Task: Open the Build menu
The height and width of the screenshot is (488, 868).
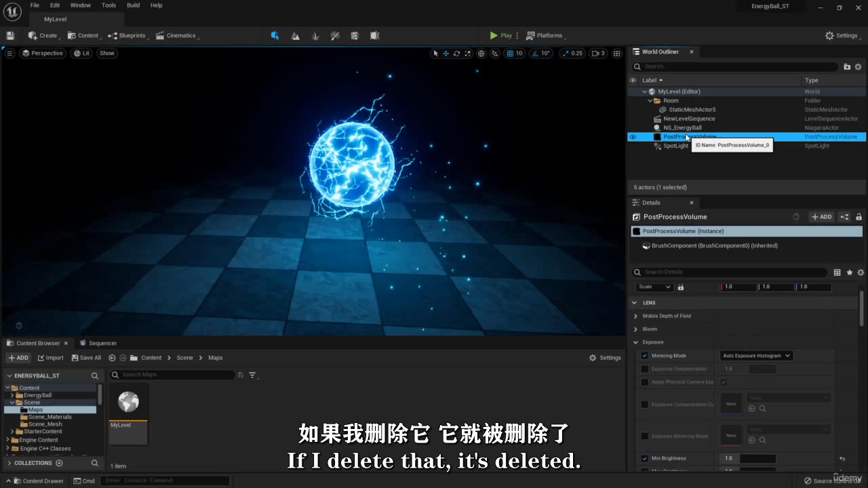Action: tap(133, 5)
